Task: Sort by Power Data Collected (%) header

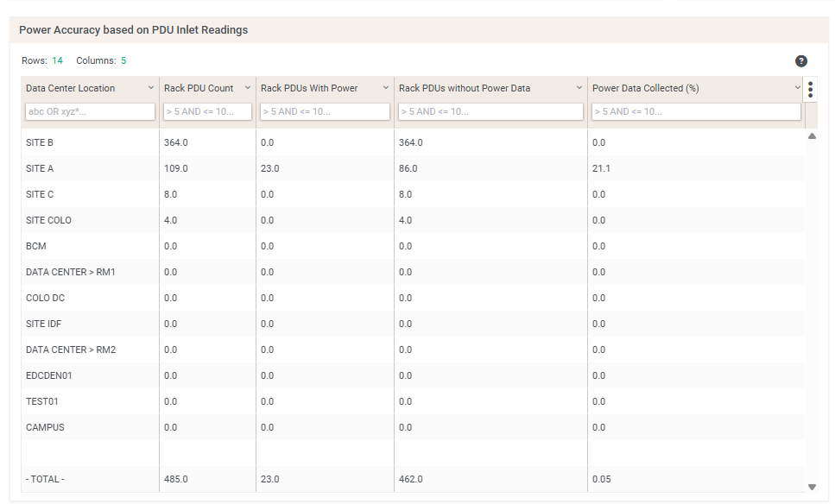Action: [646, 88]
